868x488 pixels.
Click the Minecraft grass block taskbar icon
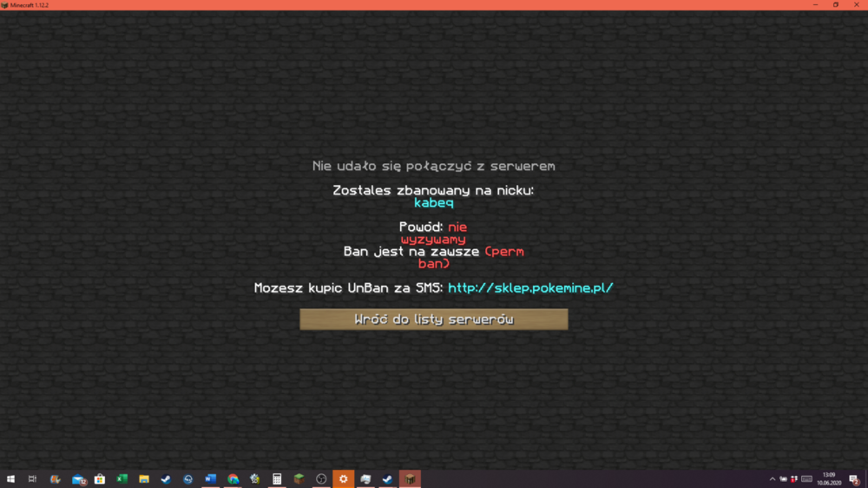click(x=299, y=478)
